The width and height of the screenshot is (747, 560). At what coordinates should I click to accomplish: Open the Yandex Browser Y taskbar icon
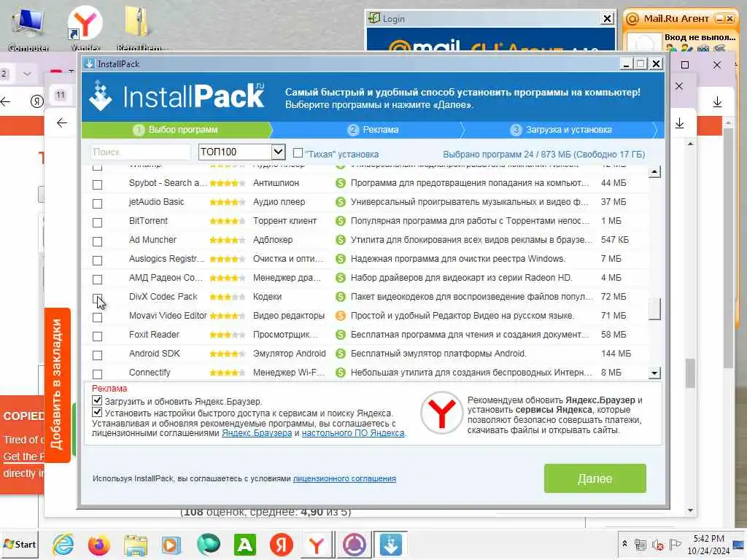317,545
